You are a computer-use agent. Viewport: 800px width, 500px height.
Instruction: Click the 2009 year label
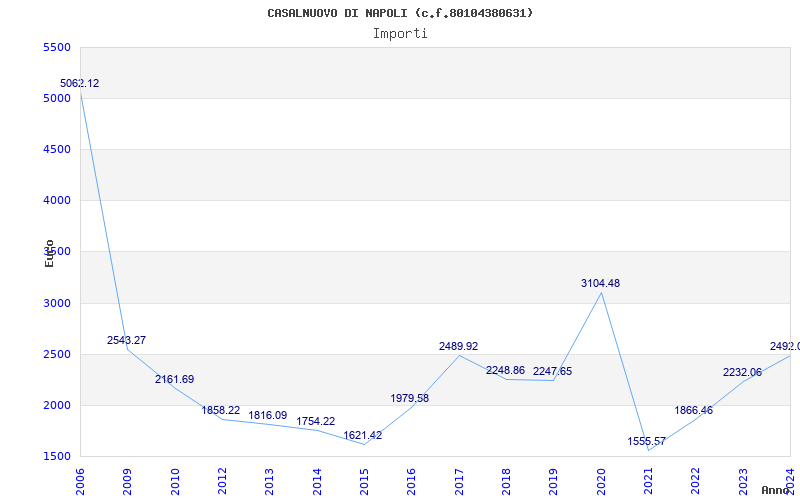[127, 481]
